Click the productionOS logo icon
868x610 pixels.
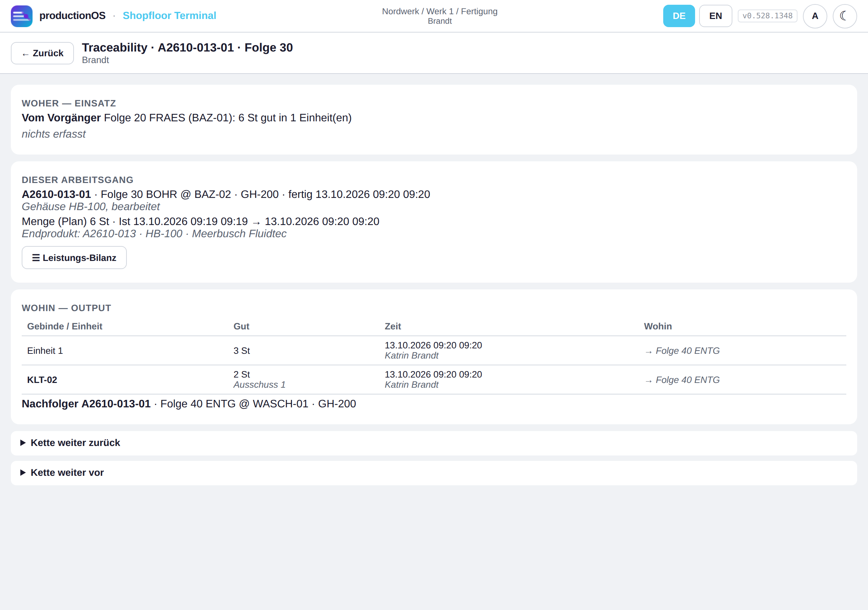[22, 16]
